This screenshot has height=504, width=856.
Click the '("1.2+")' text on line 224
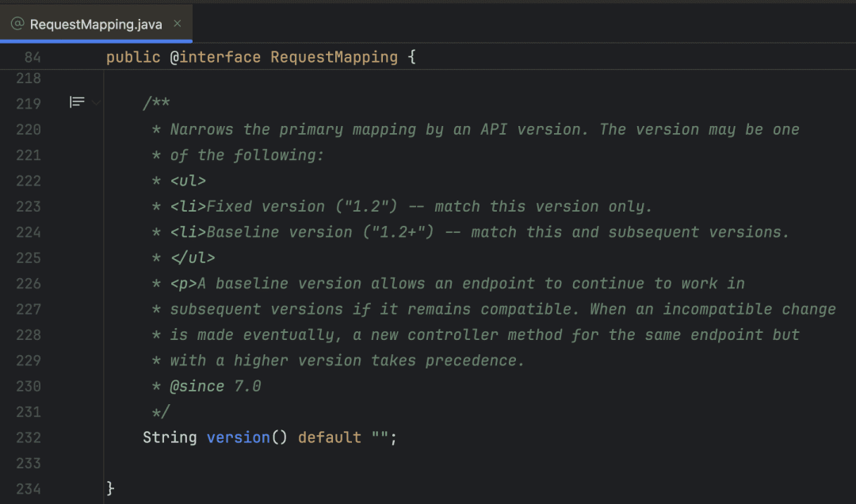point(399,232)
